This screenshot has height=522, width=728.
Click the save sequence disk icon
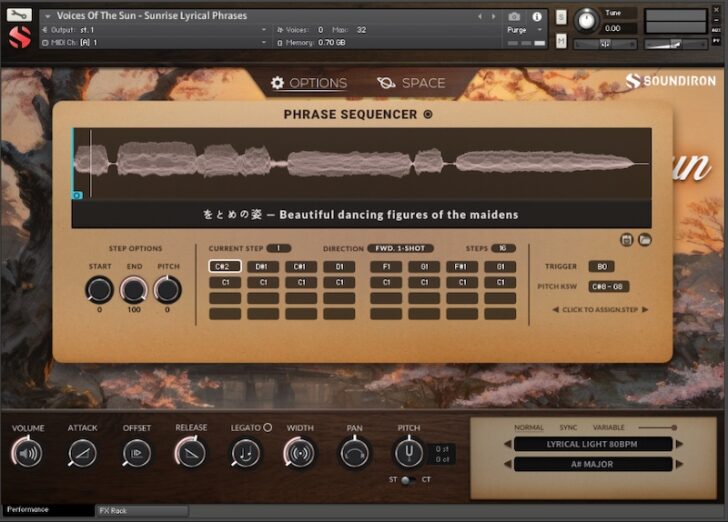(627, 240)
